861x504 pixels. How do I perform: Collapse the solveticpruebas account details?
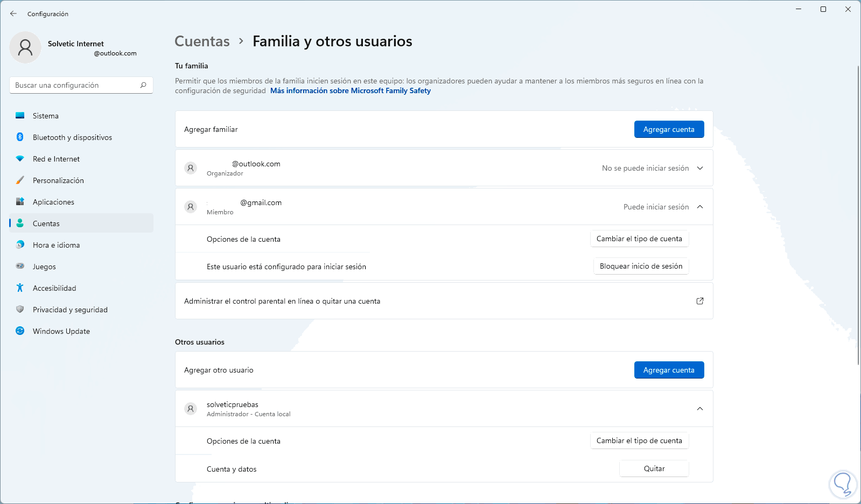(x=700, y=409)
